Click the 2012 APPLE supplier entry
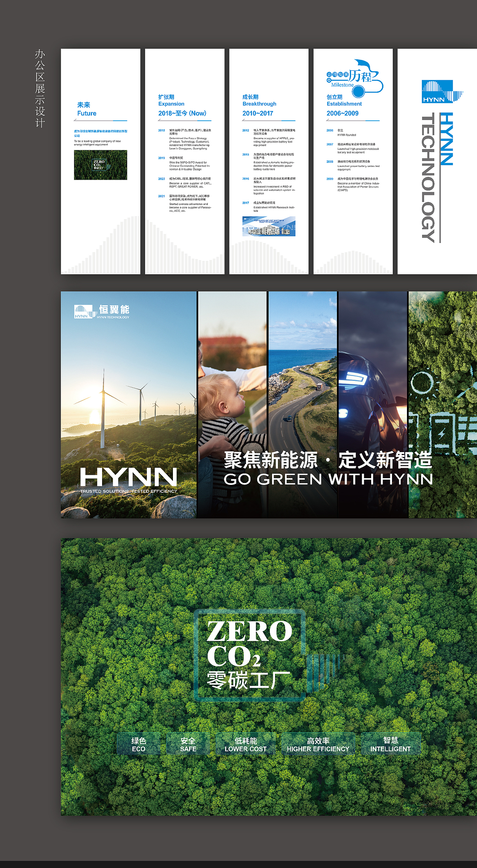The width and height of the screenshot is (477, 868). 269,138
